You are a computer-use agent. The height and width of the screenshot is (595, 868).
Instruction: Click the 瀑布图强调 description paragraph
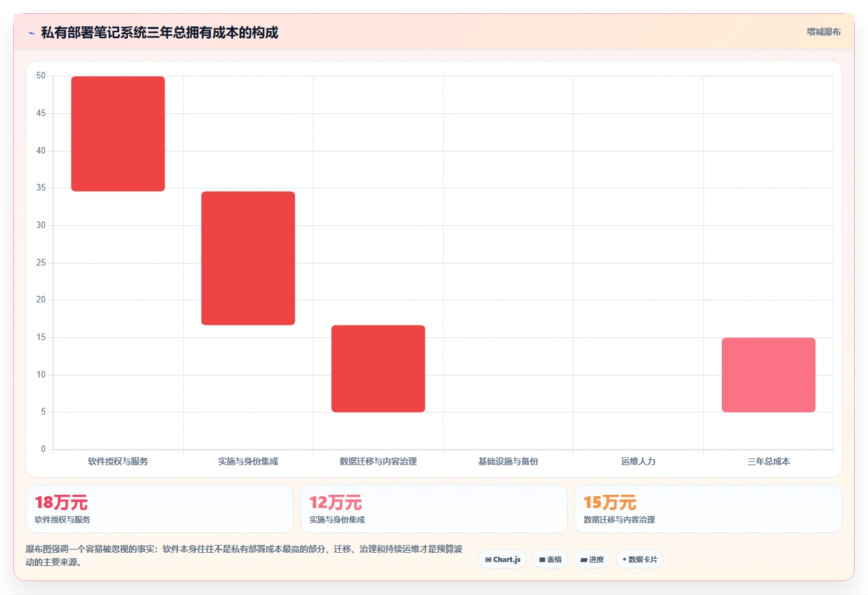point(244,555)
